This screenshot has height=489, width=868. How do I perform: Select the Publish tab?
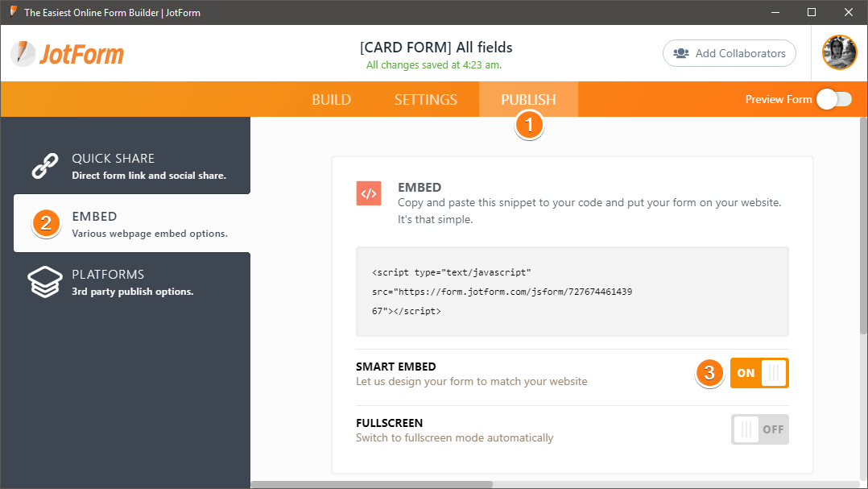click(528, 100)
